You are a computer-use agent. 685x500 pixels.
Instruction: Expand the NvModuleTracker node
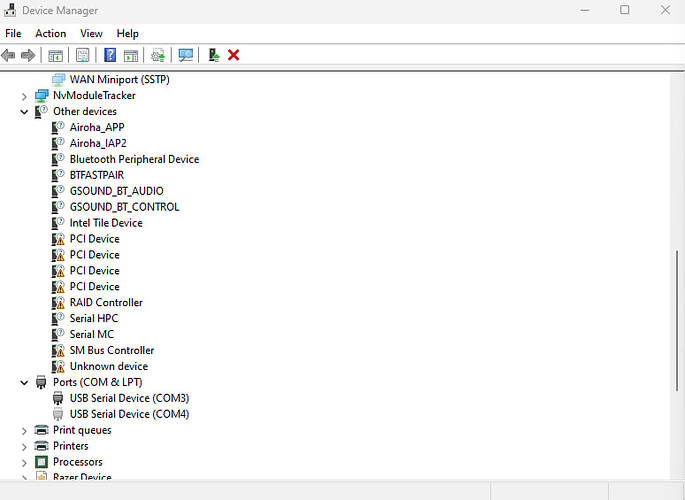pyautogui.click(x=24, y=96)
